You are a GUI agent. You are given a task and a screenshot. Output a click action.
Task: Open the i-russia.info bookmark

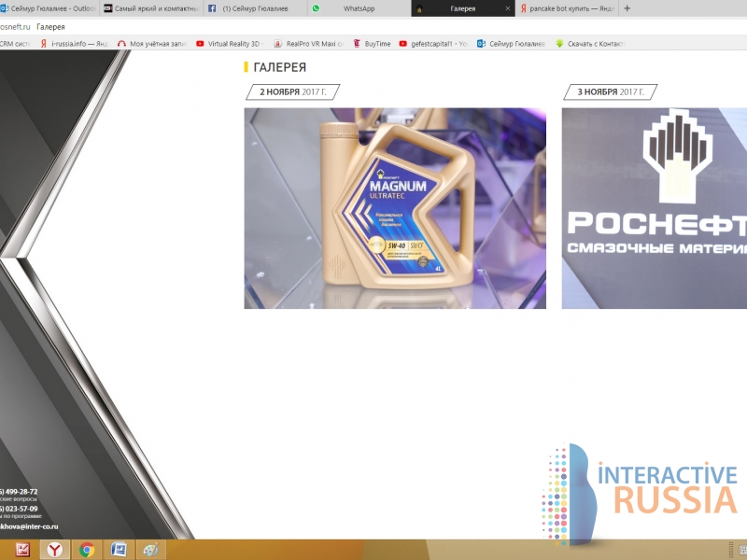[x=75, y=44]
